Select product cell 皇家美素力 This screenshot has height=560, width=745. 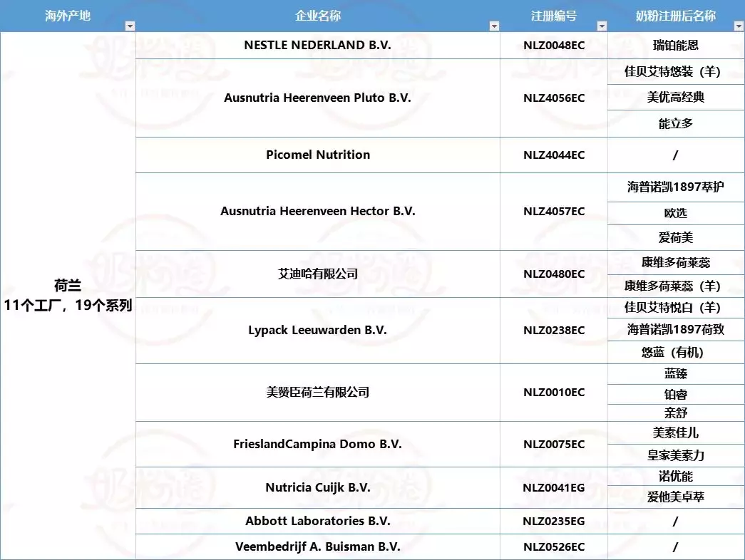(676, 455)
